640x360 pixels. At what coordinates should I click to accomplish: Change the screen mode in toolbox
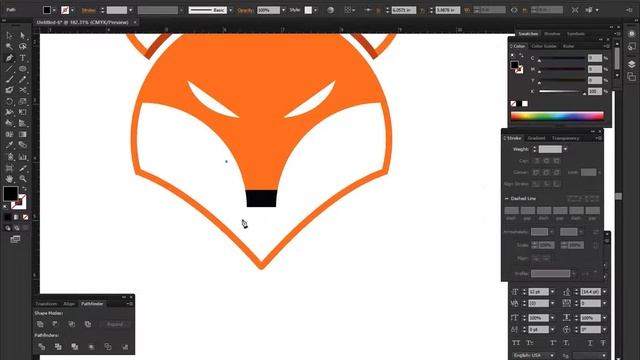click(x=16, y=240)
